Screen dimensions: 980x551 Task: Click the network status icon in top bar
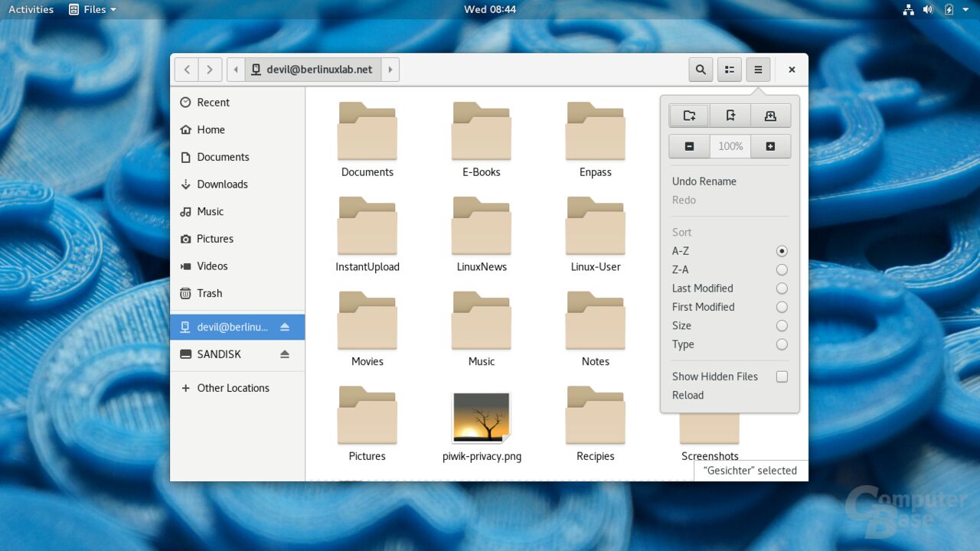[908, 9]
